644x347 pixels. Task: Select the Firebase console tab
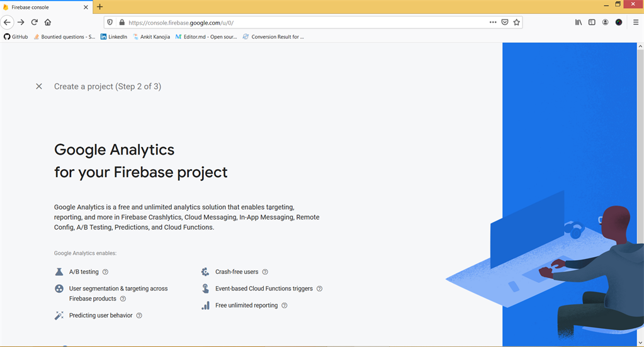tap(46, 7)
